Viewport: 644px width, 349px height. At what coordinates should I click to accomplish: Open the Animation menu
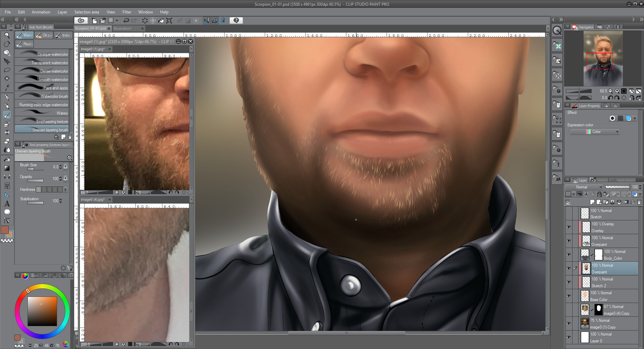41,12
